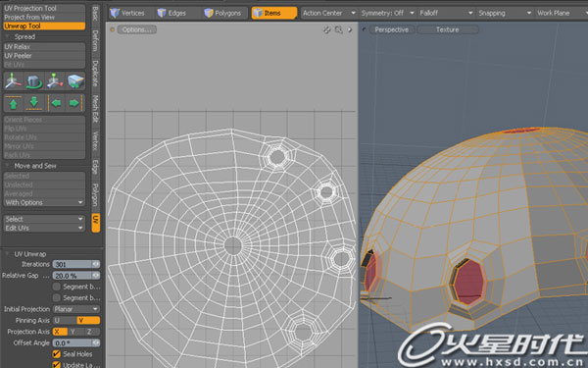
Task: Click the UV Peeler button
Action: (x=44, y=56)
